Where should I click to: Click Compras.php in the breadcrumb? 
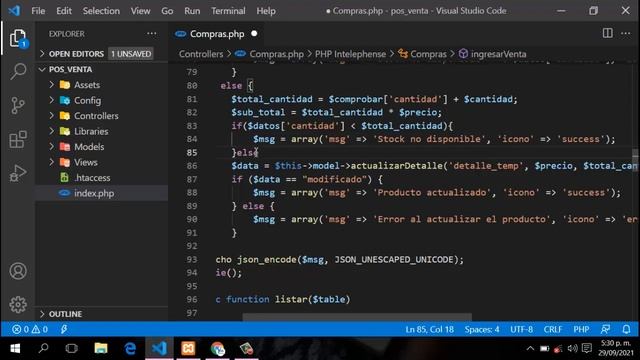[x=276, y=54]
